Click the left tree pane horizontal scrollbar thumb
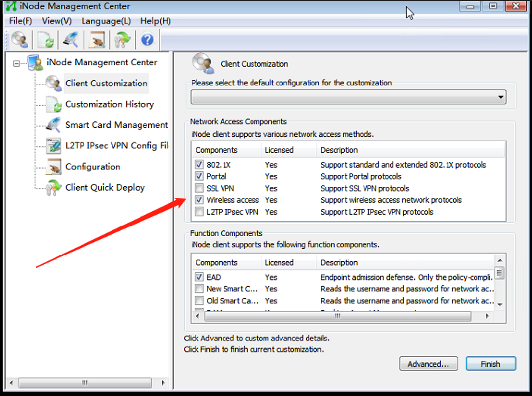 (85, 383)
